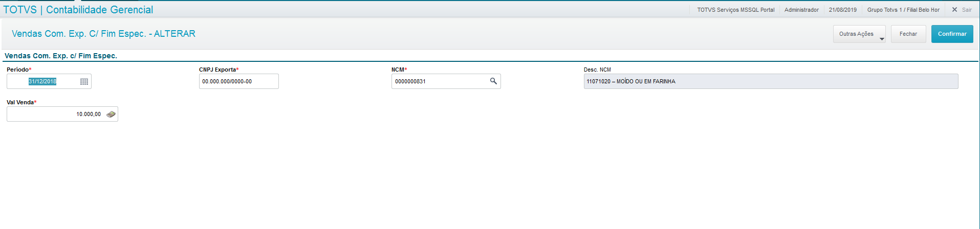Click the Fechar button
980x229 pixels.
coord(908,34)
